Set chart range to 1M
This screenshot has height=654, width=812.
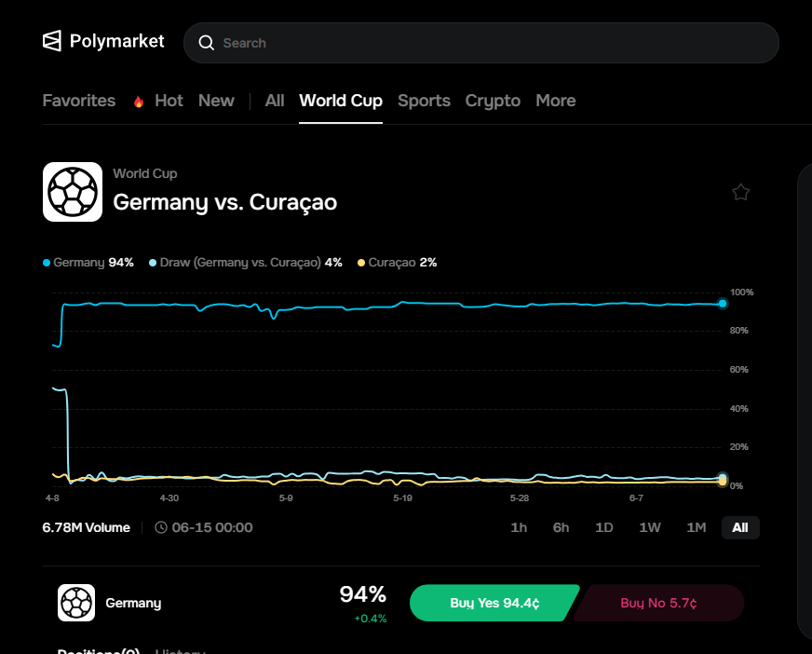tap(696, 527)
